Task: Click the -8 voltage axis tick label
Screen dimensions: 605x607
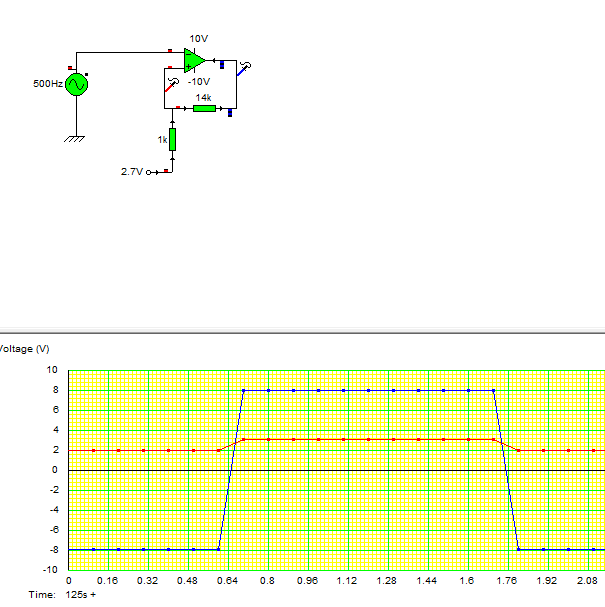Action: point(54,550)
